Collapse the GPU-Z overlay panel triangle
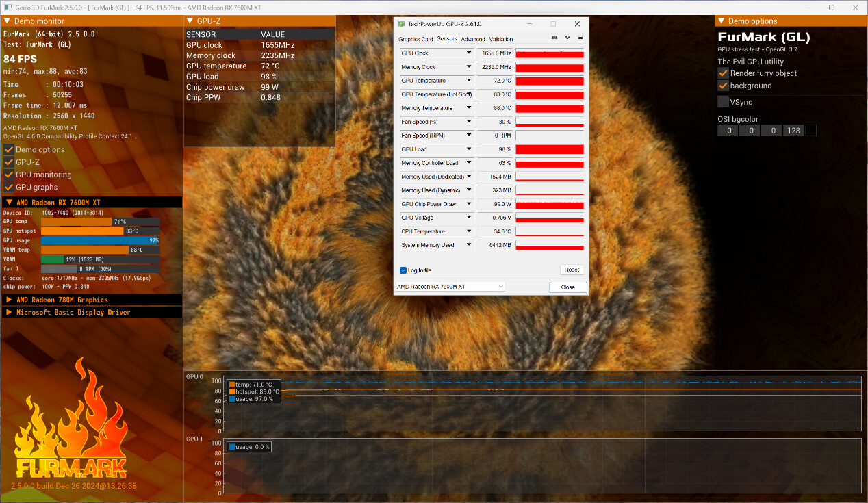Image resolution: width=868 pixels, height=503 pixels. click(x=190, y=21)
